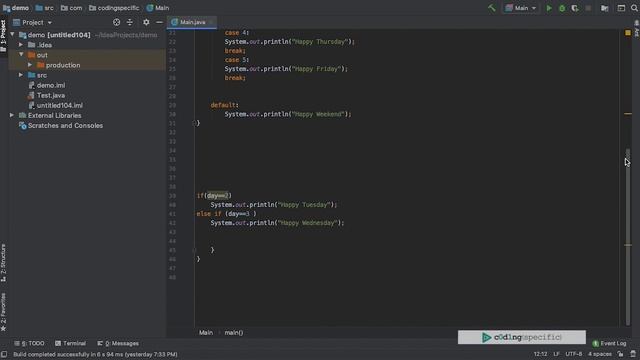Open the Terminal tool window
The width and height of the screenshot is (640, 360).
click(x=70, y=343)
